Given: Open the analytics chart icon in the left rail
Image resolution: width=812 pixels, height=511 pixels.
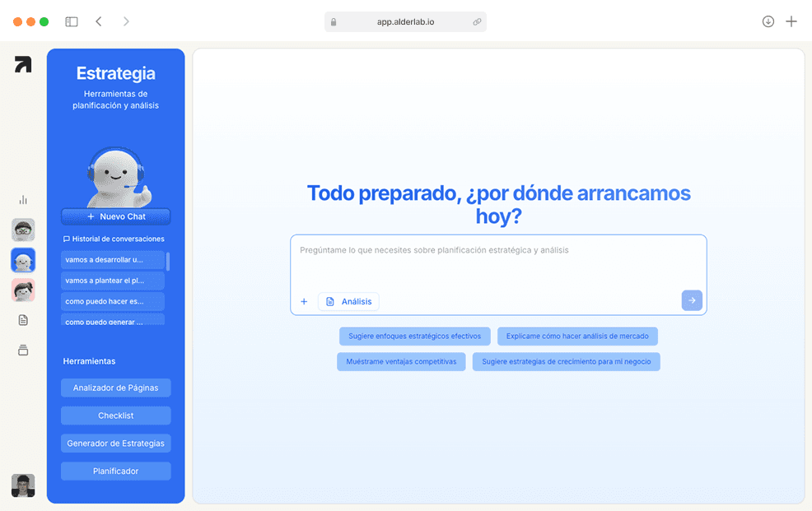Looking at the screenshot, I should coord(22,199).
